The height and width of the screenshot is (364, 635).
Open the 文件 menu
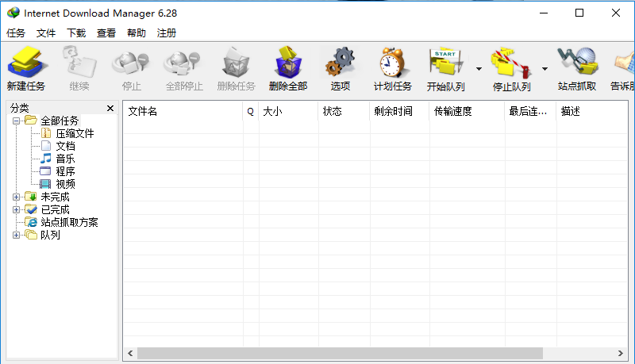click(x=46, y=33)
